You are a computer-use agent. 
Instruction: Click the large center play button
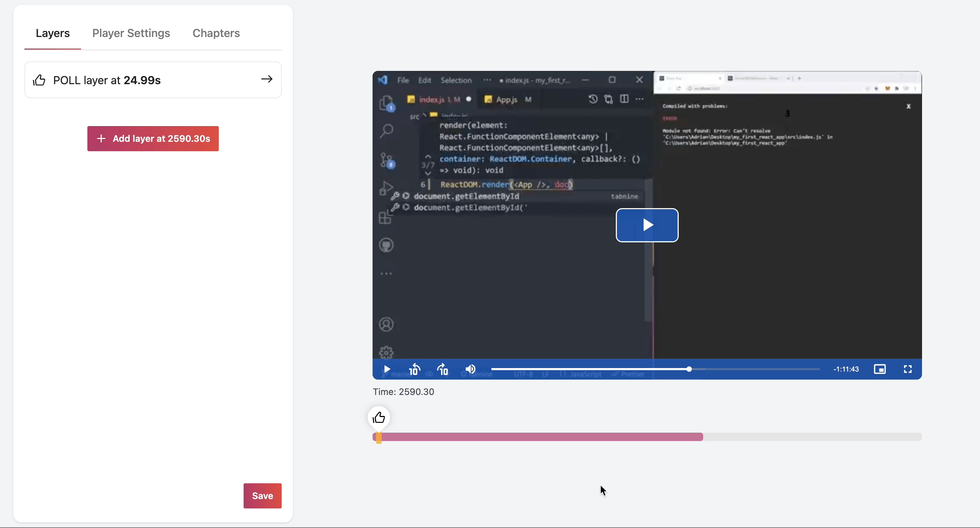647,225
